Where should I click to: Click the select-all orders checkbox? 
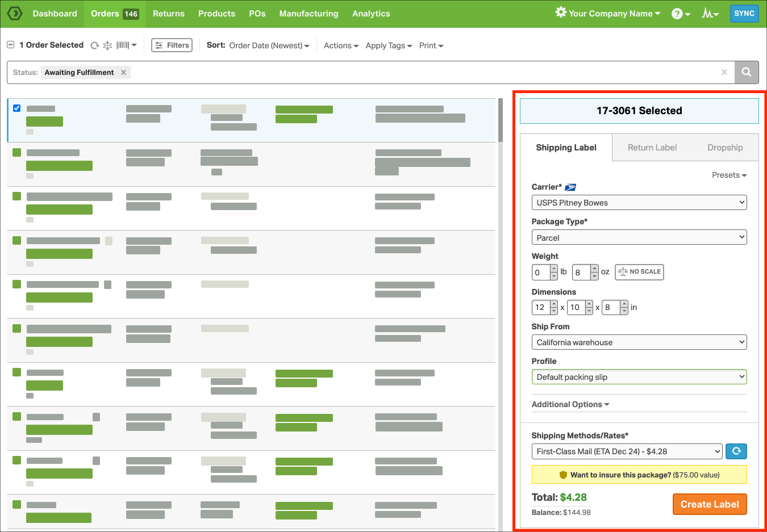(x=10, y=45)
